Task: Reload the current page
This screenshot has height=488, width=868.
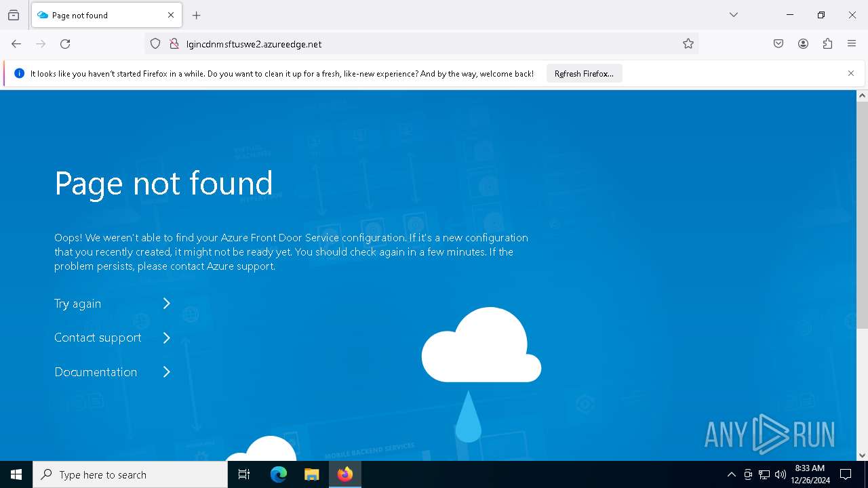Action: pos(65,44)
